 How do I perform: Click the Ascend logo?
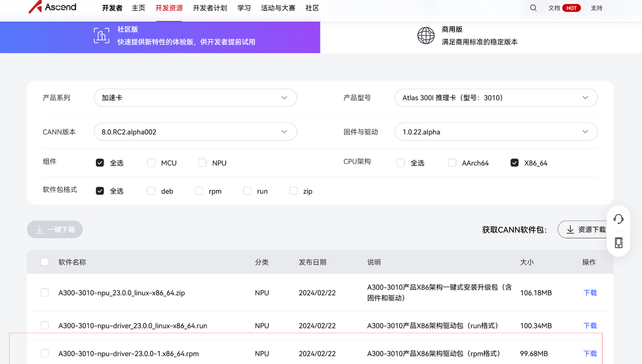53,7
